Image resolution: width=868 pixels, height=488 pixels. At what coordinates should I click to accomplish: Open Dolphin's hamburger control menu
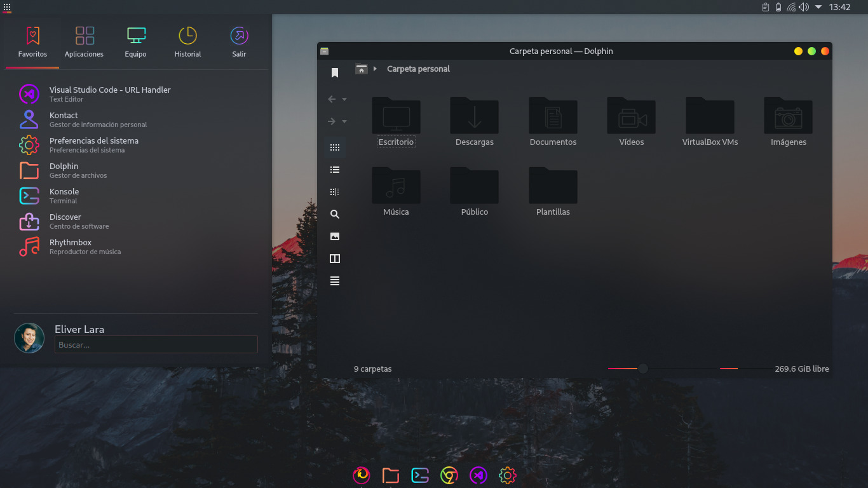pyautogui.click(x=335, y=281)
